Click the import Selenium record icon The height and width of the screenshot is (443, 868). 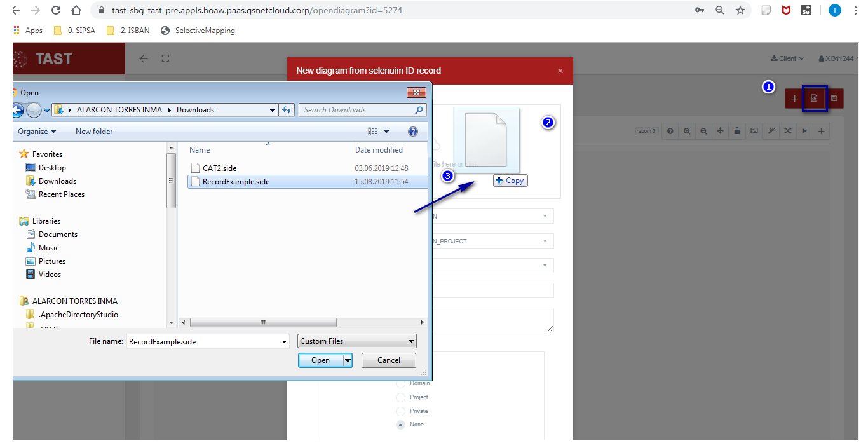[814, 99]
